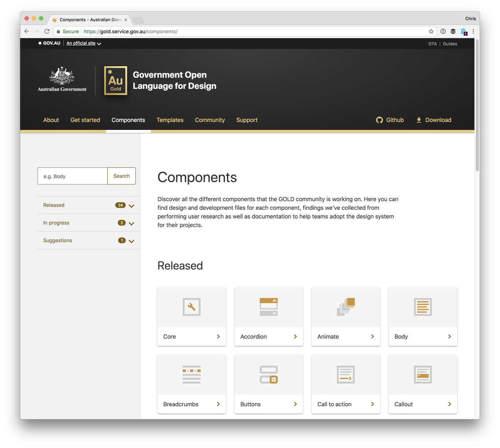This screenshot has height=448, width=500.
Task: Click the Au Gold logo badge
Action: 115,80
